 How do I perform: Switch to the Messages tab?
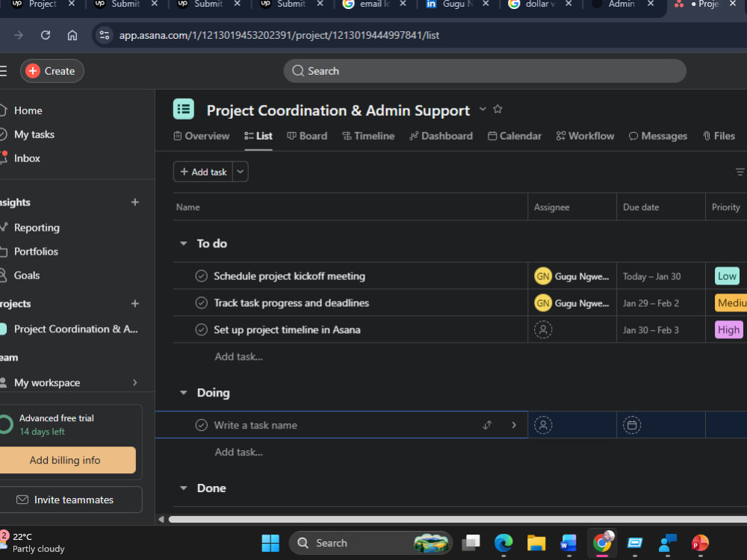click(x=658, y=136)
